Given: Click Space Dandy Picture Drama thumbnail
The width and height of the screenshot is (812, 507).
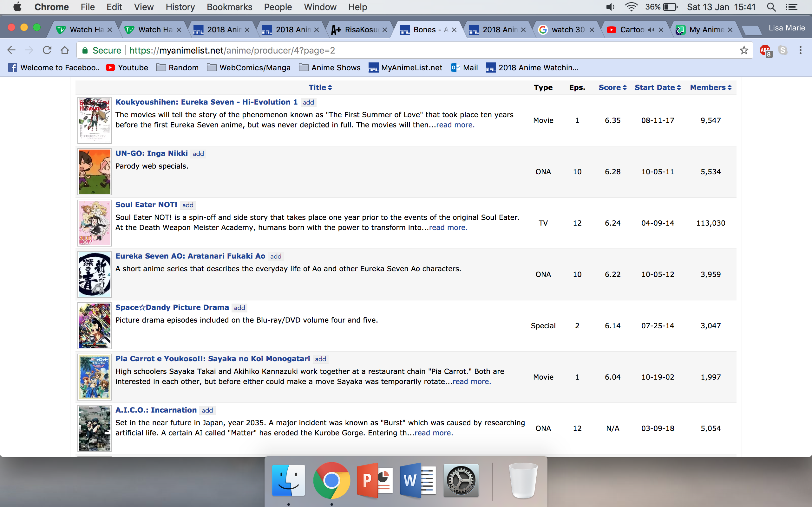Looking at the screenshot, I should [x=94, y=326].
